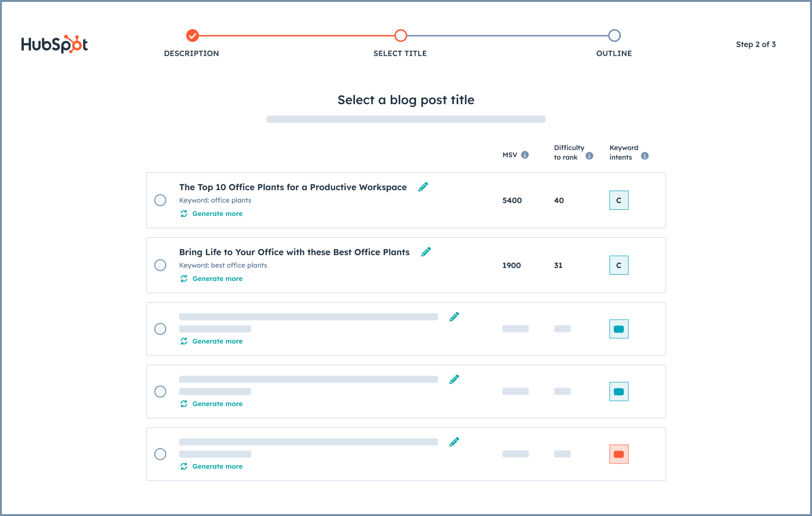The image size is (812, 516).
Task: Edit the Bring Life to Your Office title
Action: tap(426, 251)
